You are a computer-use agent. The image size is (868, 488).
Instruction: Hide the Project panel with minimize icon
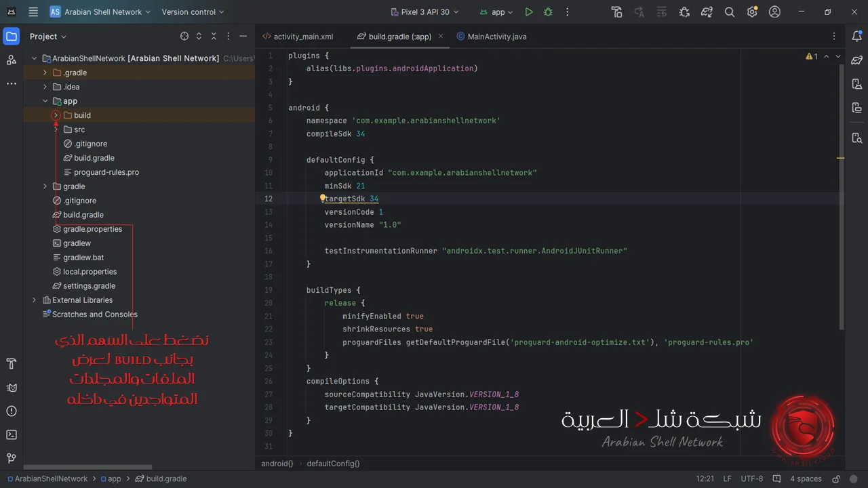pos(244,37)
